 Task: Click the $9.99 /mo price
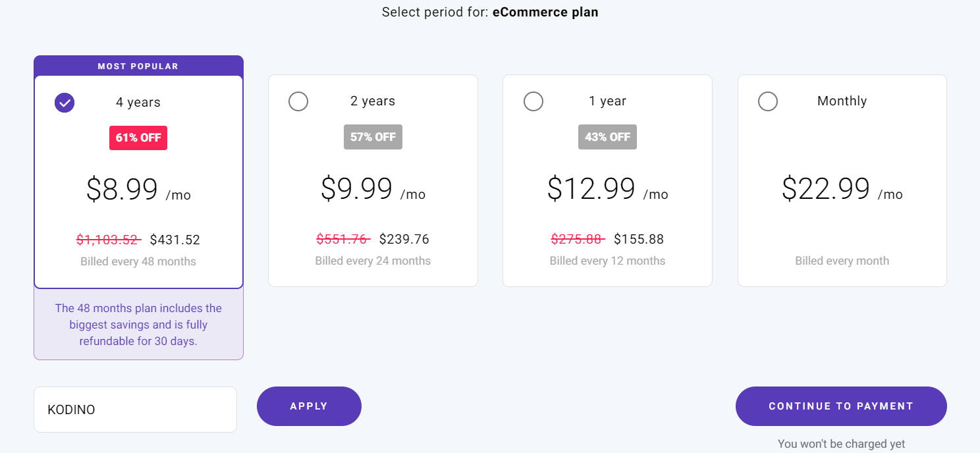coord(373,189)
